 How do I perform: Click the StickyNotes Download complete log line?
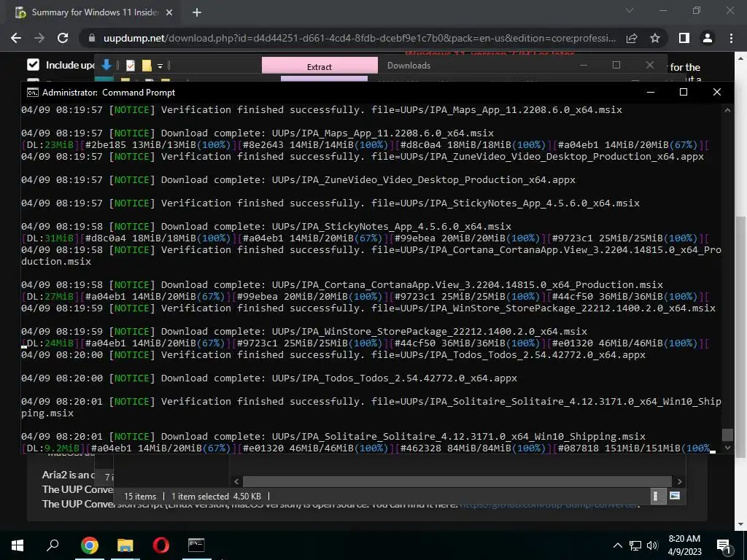(x=266, y=226)
